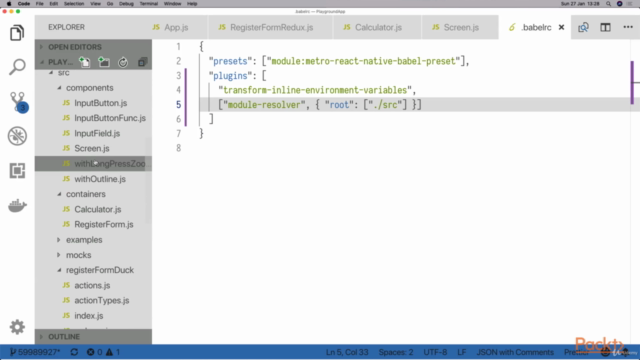
Task: Open Screen.js in components folder
Action: point(93,148)
